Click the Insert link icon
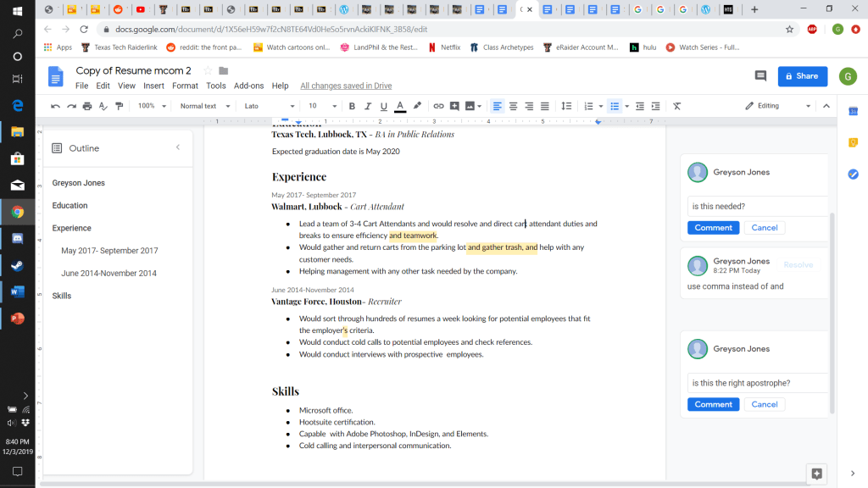868x488 pixels. click(x=438, y=106)
